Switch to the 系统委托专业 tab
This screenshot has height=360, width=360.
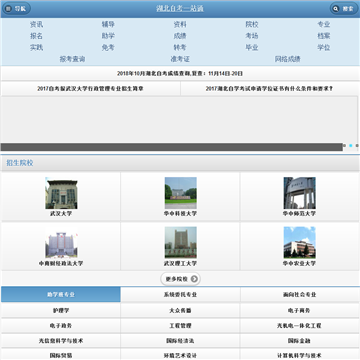pos(180,295)
